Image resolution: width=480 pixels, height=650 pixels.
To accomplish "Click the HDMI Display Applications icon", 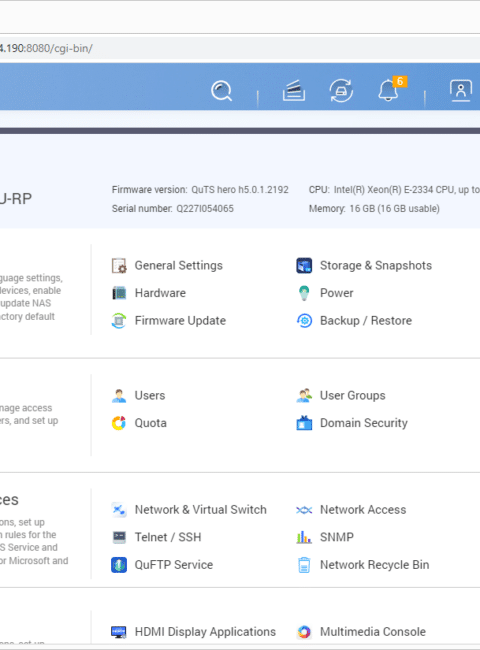I will coord(119,632).
